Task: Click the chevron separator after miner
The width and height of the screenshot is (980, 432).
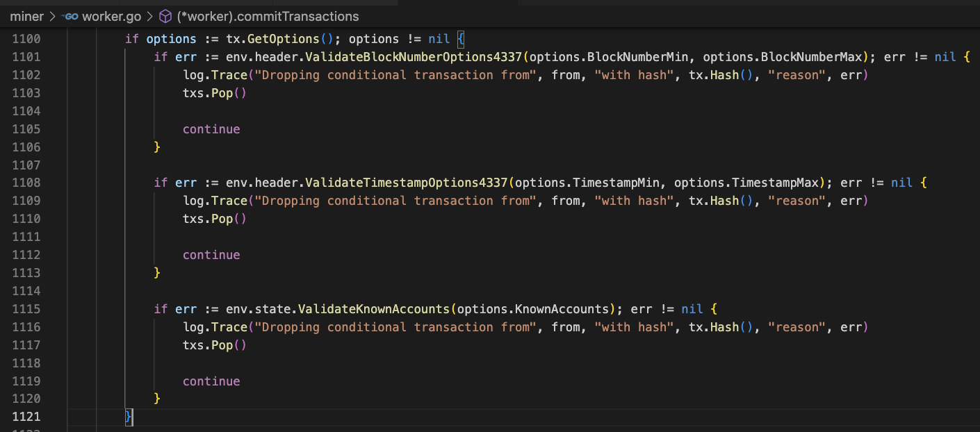Action: 52,16
